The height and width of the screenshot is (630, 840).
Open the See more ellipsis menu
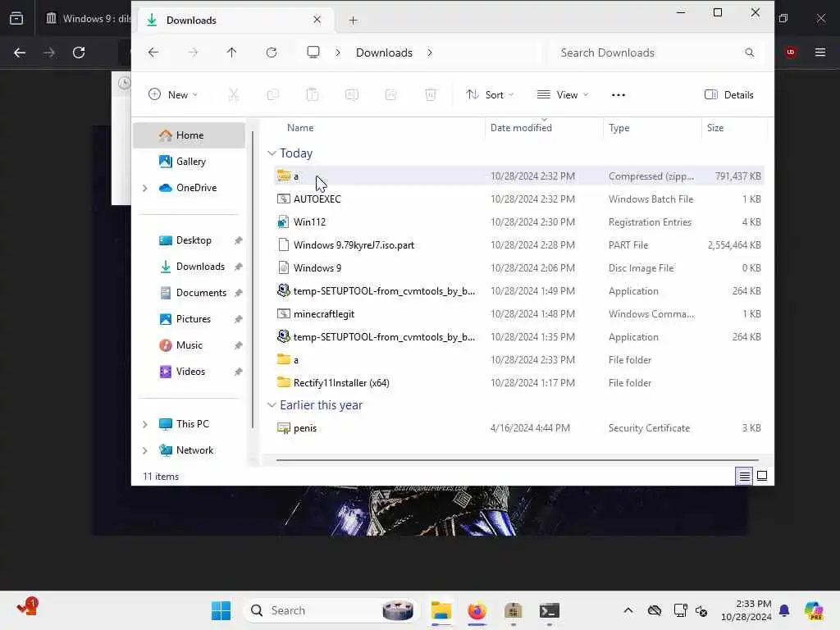(619, 95)
